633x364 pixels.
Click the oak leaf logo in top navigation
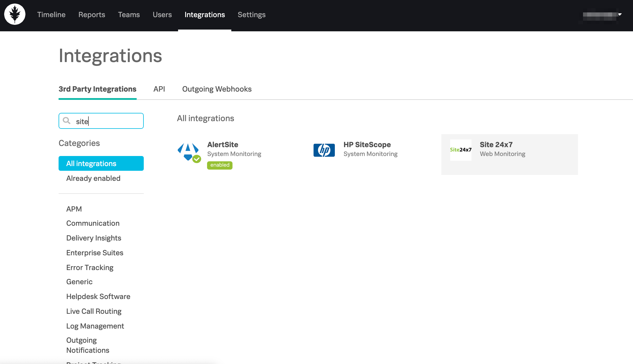[14, 14]
